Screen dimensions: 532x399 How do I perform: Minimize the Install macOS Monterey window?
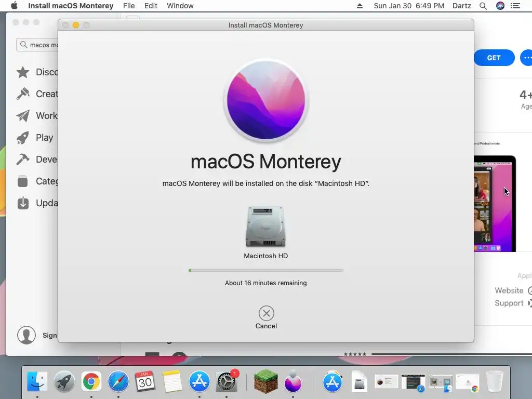pyautogui.click(x=76, y=25)
